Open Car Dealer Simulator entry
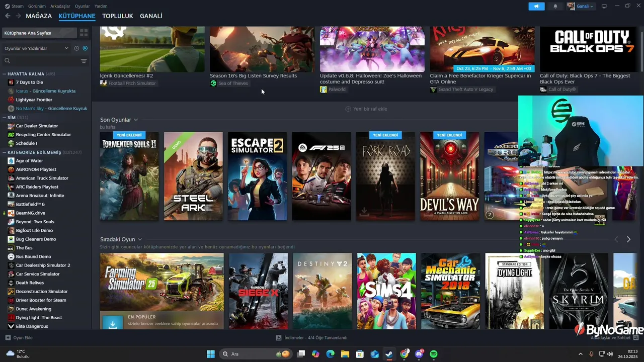This screenshot has width=644, height=362. tap(37, 126)
